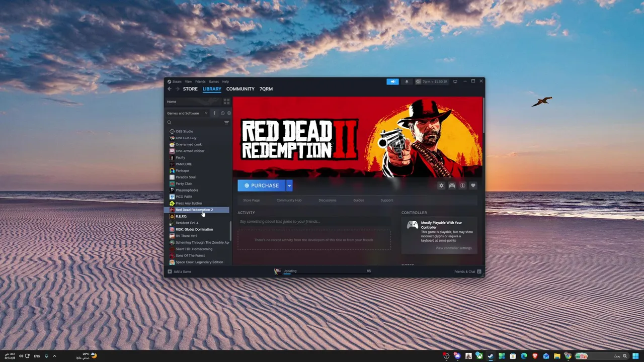The width and height of the screenshot is (644, 362).
Task: Open the Discussions link
Action: (327, 200)
